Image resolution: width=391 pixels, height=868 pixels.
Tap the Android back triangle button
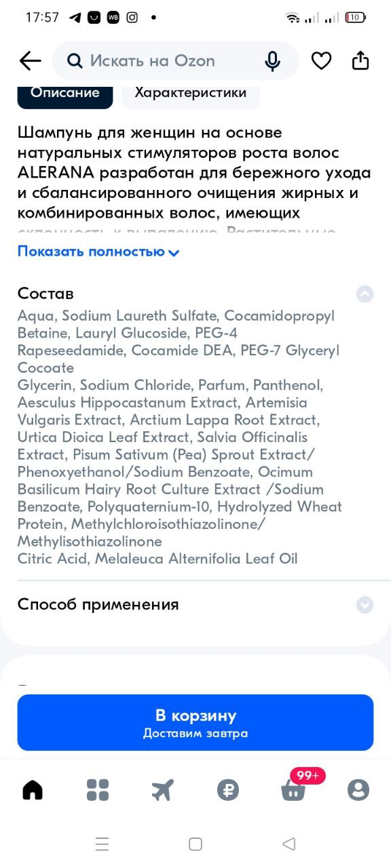click(x=288, y=844)
